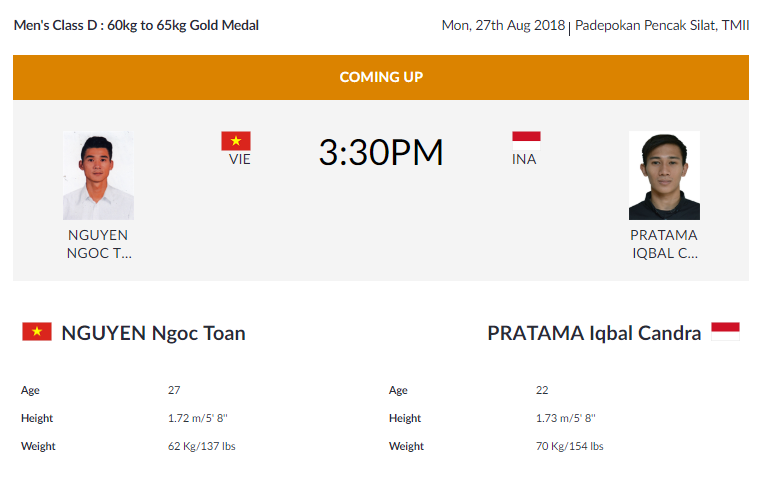
Task: Click the Padepokan Pencak Silat, TMII venue
Action: (662, 25)
